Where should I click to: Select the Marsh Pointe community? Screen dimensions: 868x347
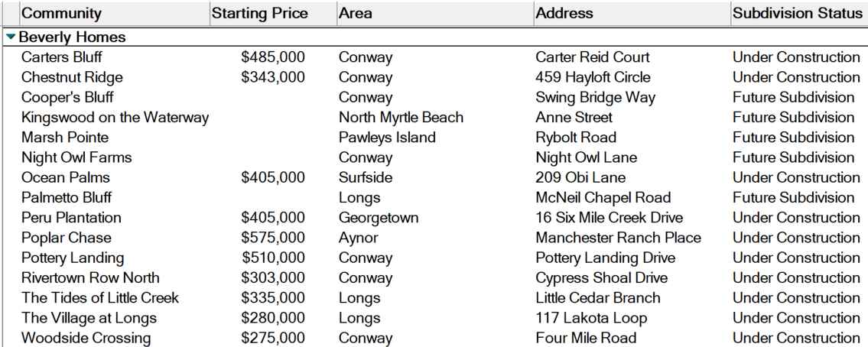click(x=65, y=138)
